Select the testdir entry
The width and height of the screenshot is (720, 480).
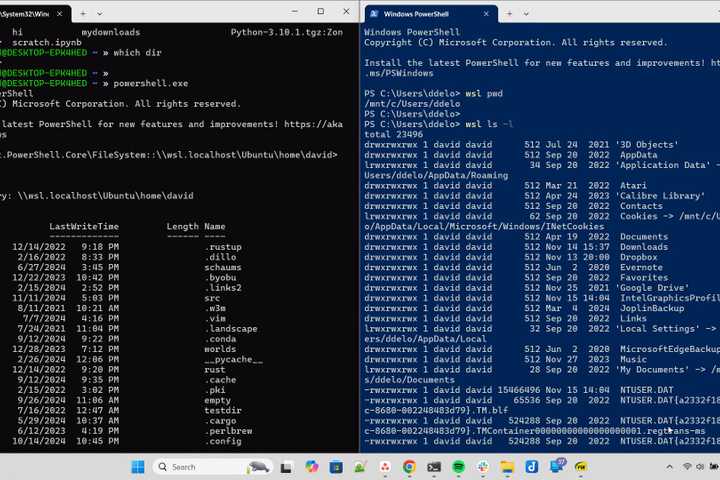223,410
